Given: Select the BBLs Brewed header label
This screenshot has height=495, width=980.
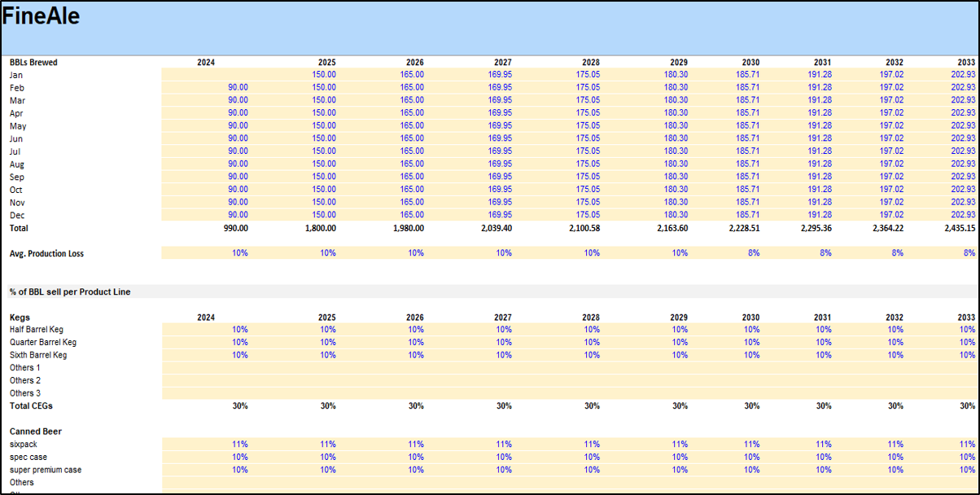Looking at the screenshot, I should [33, 62].
